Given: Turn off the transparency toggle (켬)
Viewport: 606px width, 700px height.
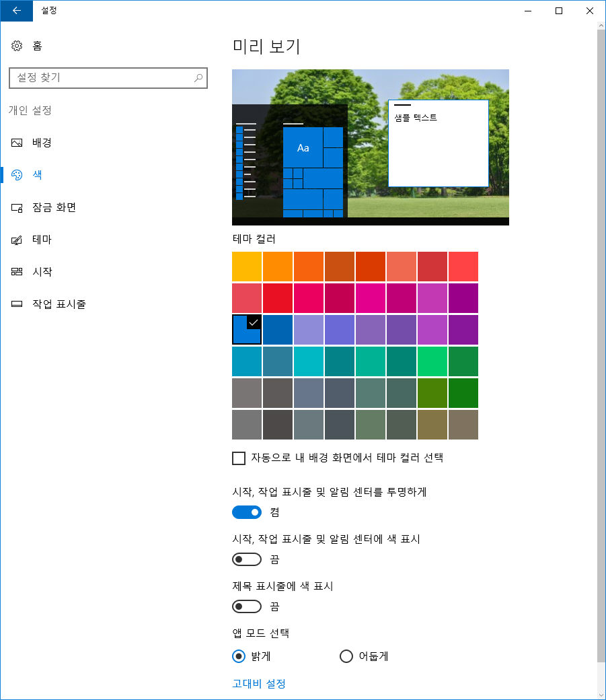Looking at the screenshot, I should pyautogui.click(x=247, y=512).
